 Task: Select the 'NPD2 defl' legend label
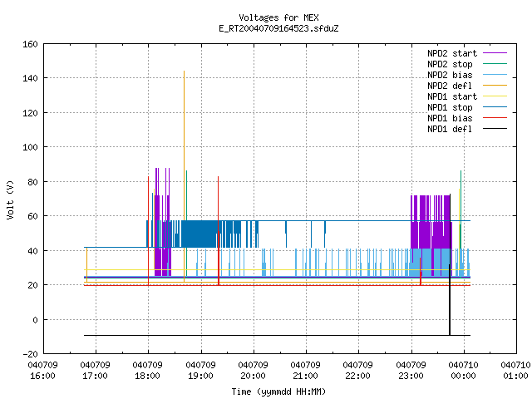point(450,86)
